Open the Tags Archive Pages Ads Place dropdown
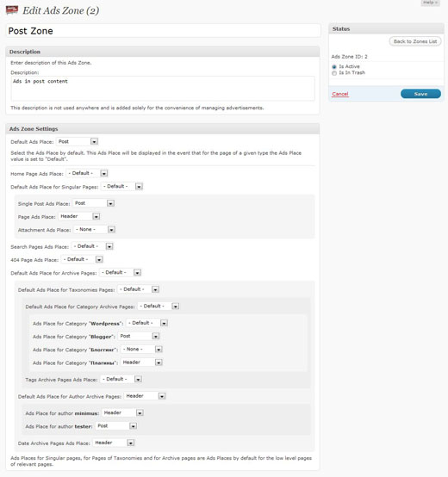Viewport: 448px width, 477px height. point(121,379)
